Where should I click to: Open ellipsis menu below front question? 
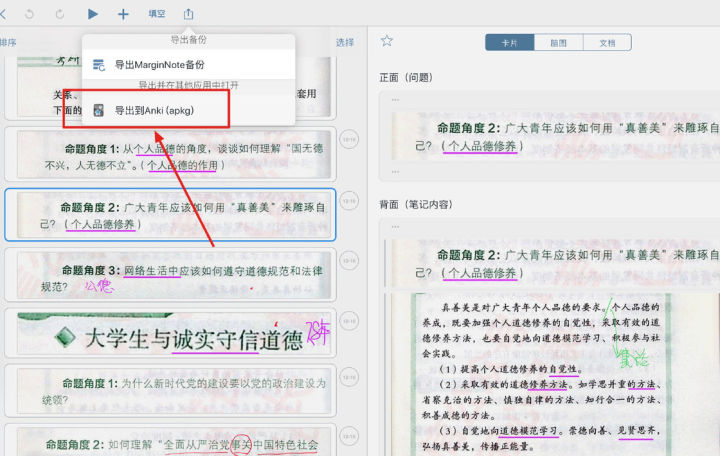(x=395, y=172)
